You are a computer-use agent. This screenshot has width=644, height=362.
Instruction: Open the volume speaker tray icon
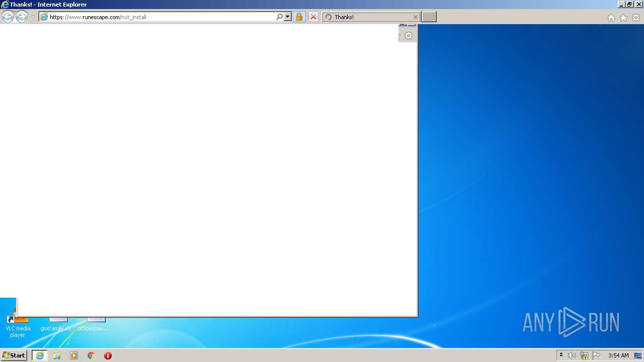point(572,355)
